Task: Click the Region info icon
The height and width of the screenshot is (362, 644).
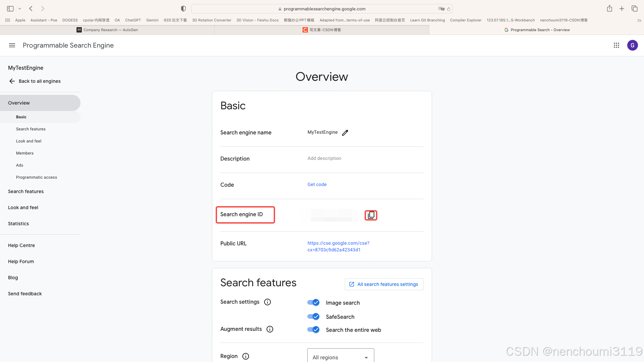Action: pos(246,356)
